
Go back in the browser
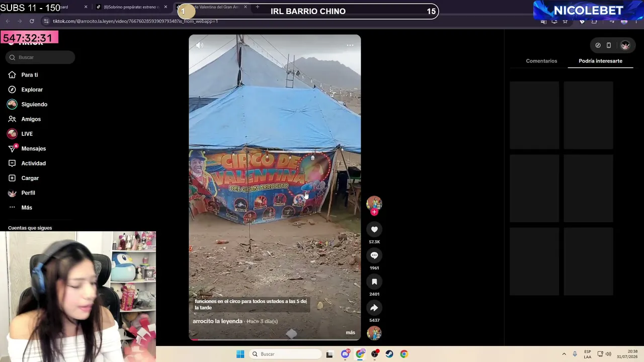pos(8,21)
